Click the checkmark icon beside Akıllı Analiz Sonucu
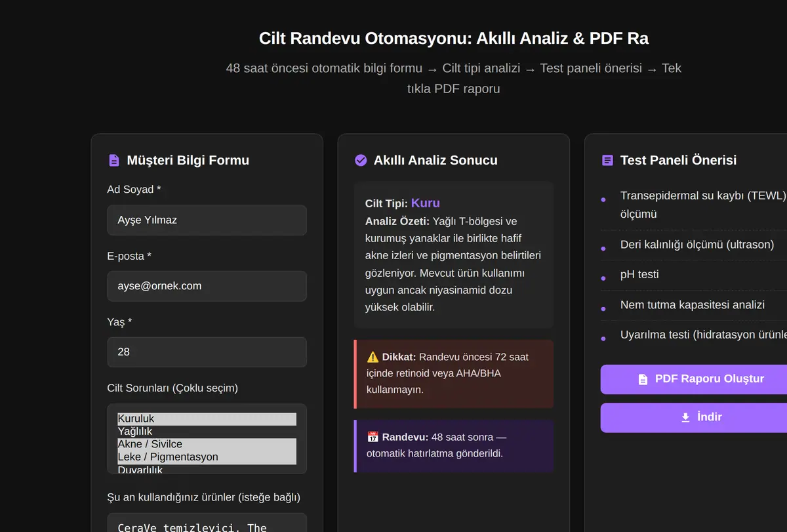 (361, 160)
